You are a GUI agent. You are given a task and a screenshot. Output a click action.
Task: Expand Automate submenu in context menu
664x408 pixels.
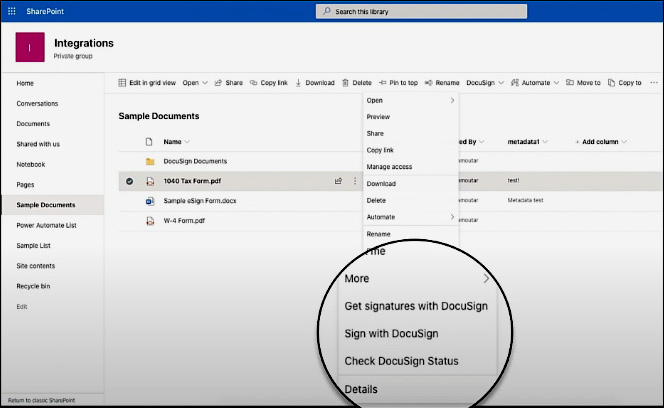click(452, 217)
